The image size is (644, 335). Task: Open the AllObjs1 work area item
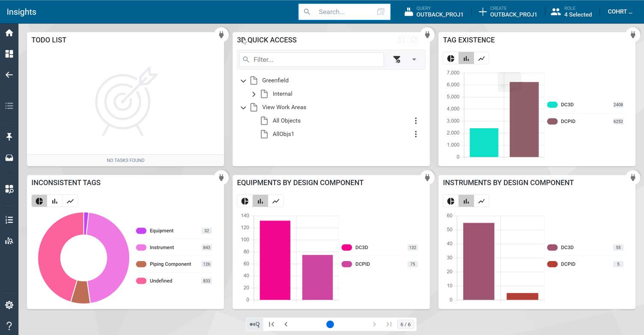pos(284,134)
